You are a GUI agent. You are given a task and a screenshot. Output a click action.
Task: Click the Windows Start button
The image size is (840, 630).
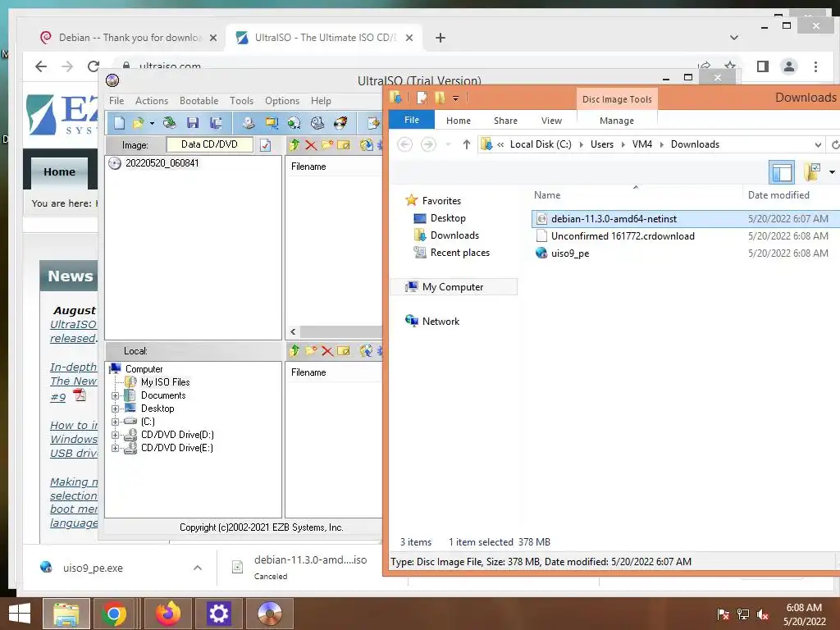20,614
